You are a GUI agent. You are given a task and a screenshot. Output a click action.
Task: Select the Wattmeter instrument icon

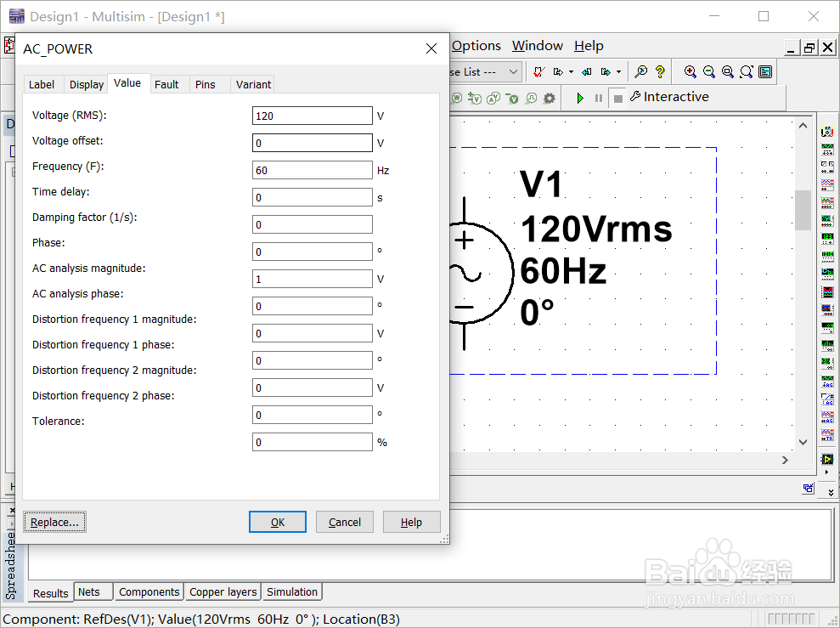tap(827, 167)
